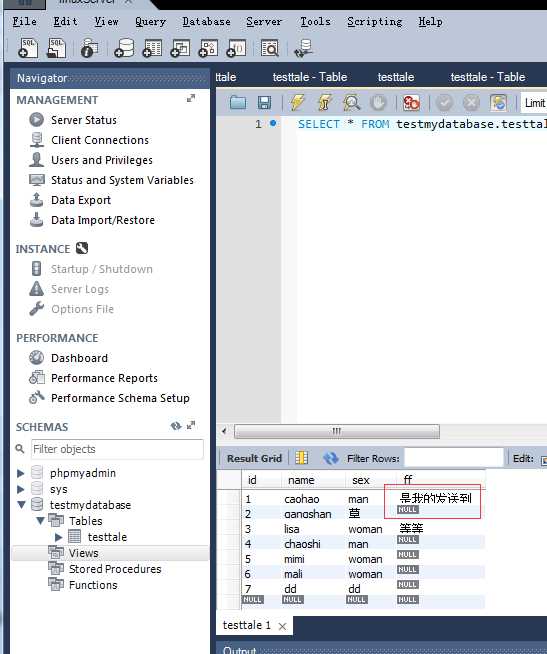Open the Scripting menu
Image resolution: width=547 pixels, height=654 pixels.
pos(375,21)
